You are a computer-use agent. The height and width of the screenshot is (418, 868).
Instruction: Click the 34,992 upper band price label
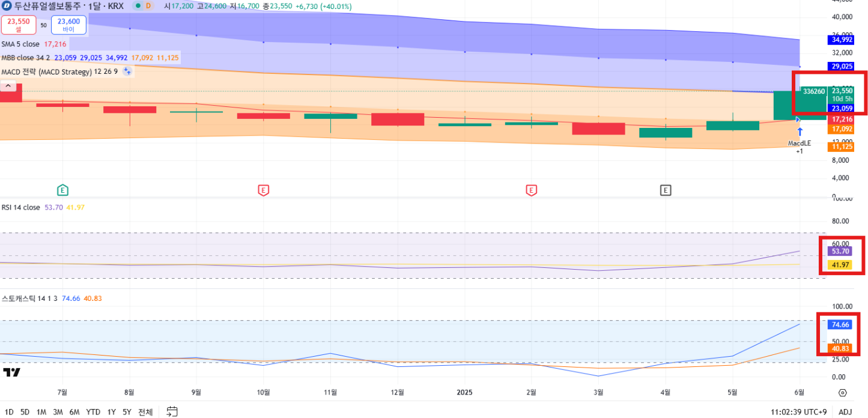[x=840, y=40]
